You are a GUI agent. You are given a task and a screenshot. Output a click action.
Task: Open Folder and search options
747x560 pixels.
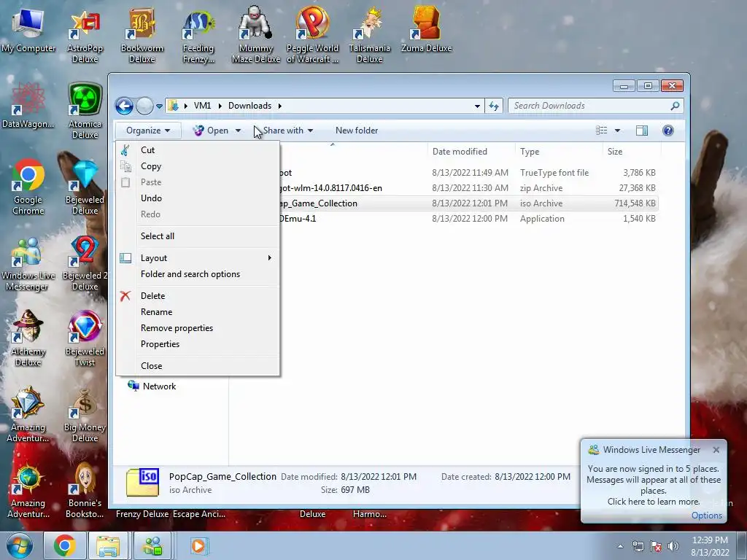(x=198, y=274)
